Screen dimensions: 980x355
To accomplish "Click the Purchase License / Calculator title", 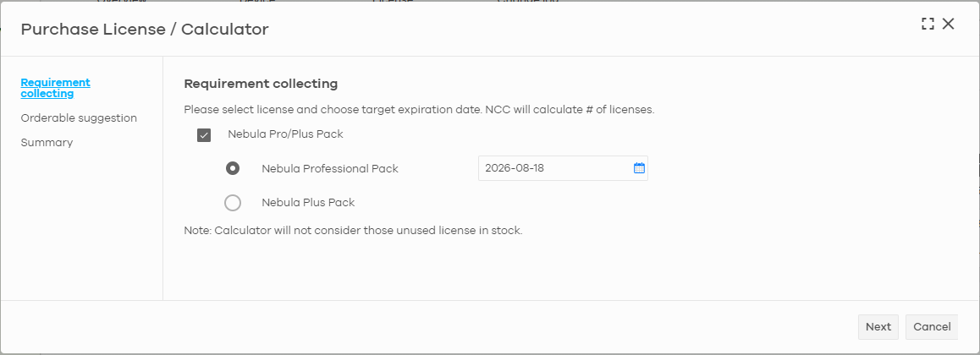I will (145, 29).
